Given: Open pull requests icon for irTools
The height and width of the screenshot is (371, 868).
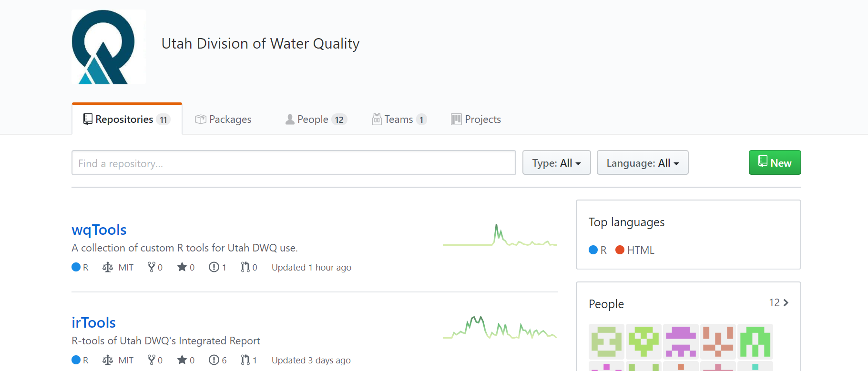Looking at the screenshot, I should click(245, 360).
